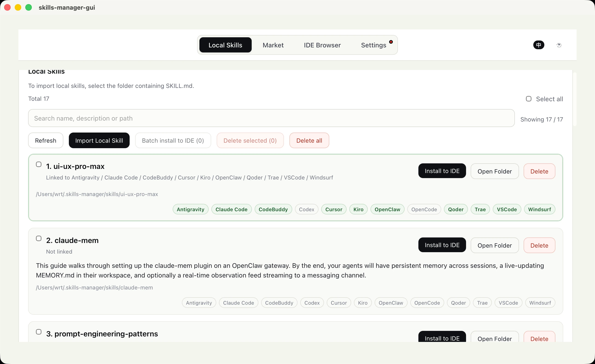The image size is (595, 364).
Task: Open the Settings tab
Action: click(x=373, y=45)
